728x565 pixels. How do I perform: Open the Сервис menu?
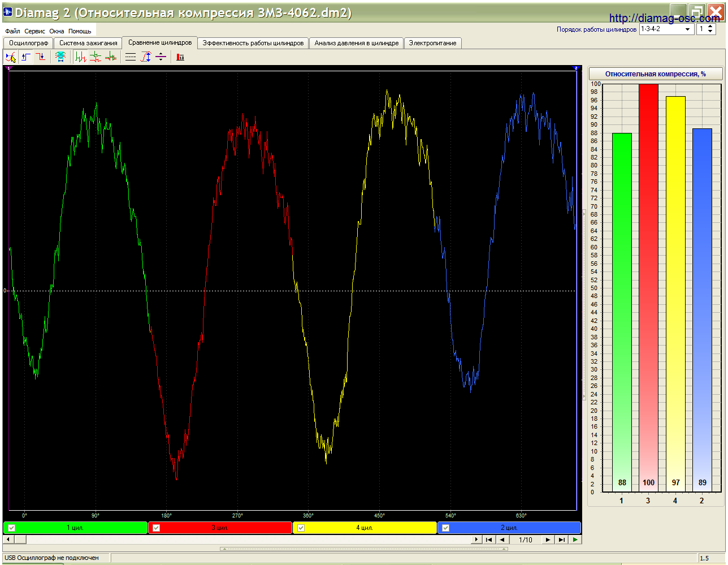[34, 31]
